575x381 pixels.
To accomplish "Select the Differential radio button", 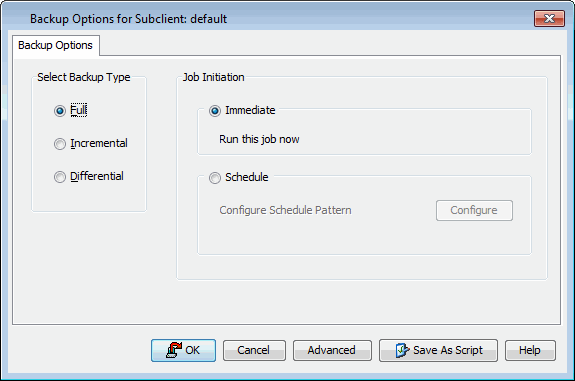I will pos(60,177).
